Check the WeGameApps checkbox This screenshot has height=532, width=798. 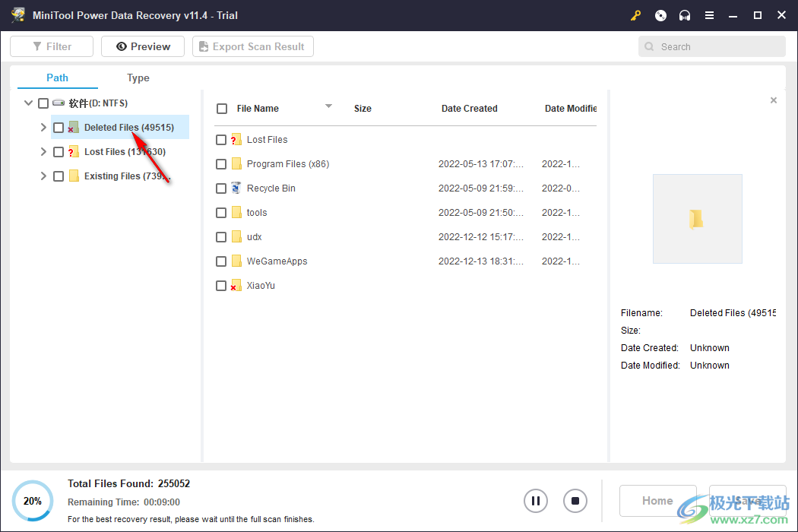tap(221, 261)
